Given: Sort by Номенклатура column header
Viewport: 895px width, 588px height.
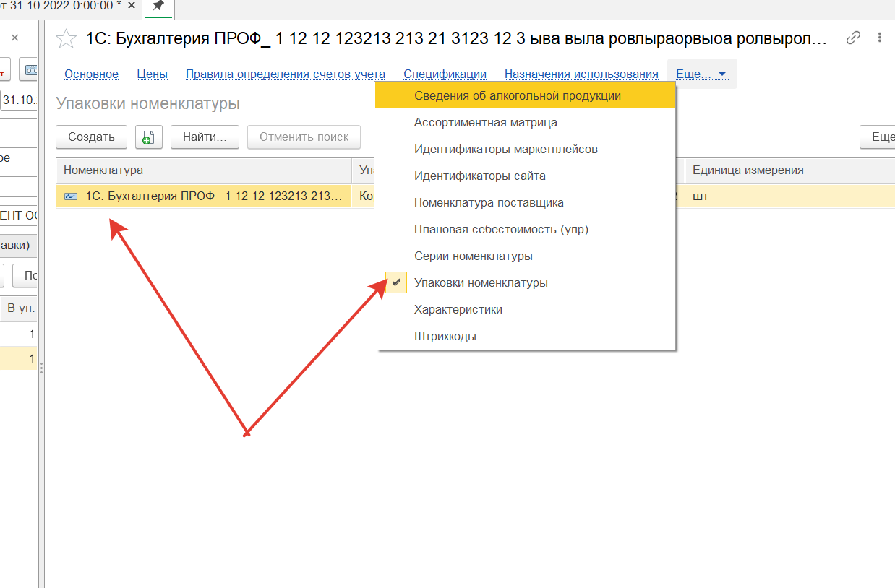Looking at the screenshot, I should point(204,170).
